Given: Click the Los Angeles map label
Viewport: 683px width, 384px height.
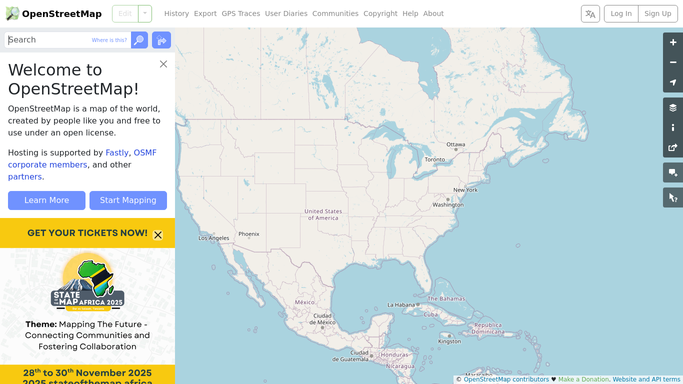Looking at the screenshot, I should pos(213,238).
